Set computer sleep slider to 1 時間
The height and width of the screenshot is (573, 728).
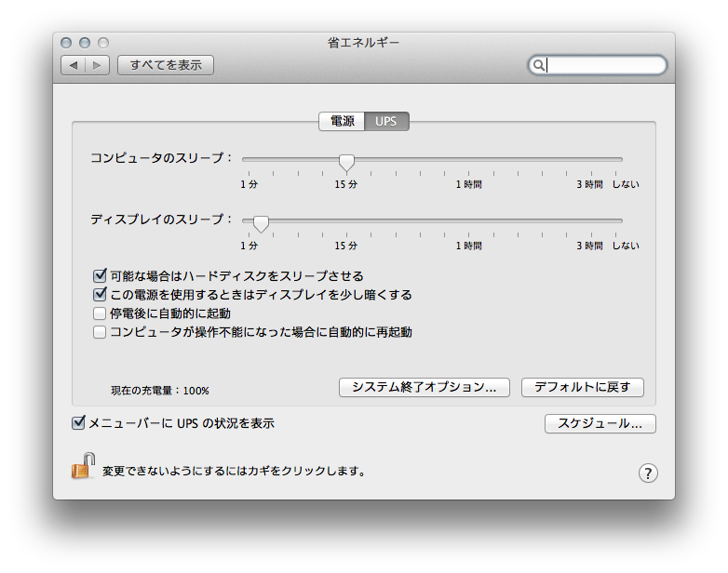pos(468,160)
